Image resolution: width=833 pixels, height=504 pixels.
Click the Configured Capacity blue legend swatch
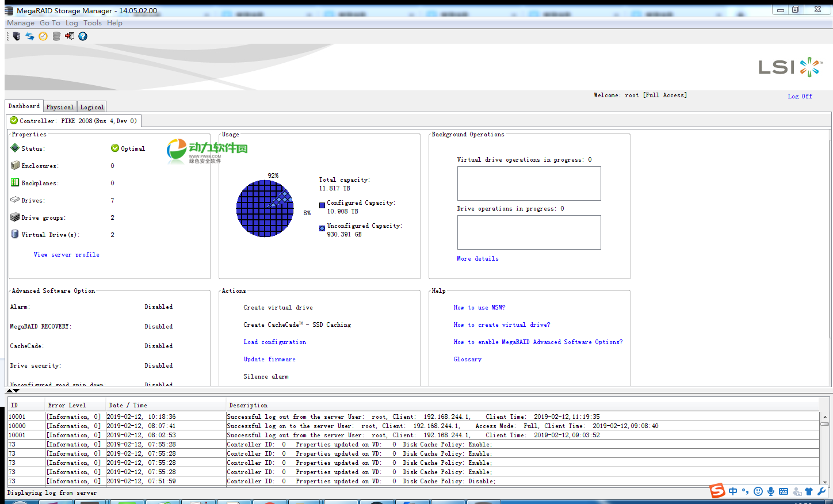pyautogui.click(x=322, y=205)
